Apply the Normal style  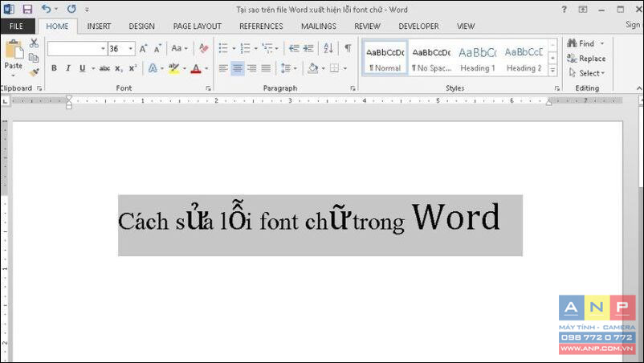[385, 58]
